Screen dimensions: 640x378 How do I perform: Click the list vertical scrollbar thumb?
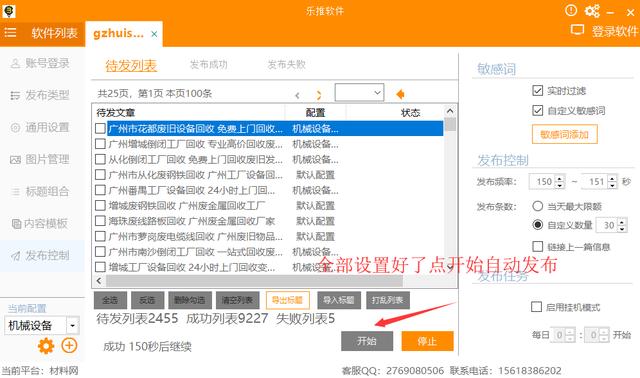click(450, 125)
